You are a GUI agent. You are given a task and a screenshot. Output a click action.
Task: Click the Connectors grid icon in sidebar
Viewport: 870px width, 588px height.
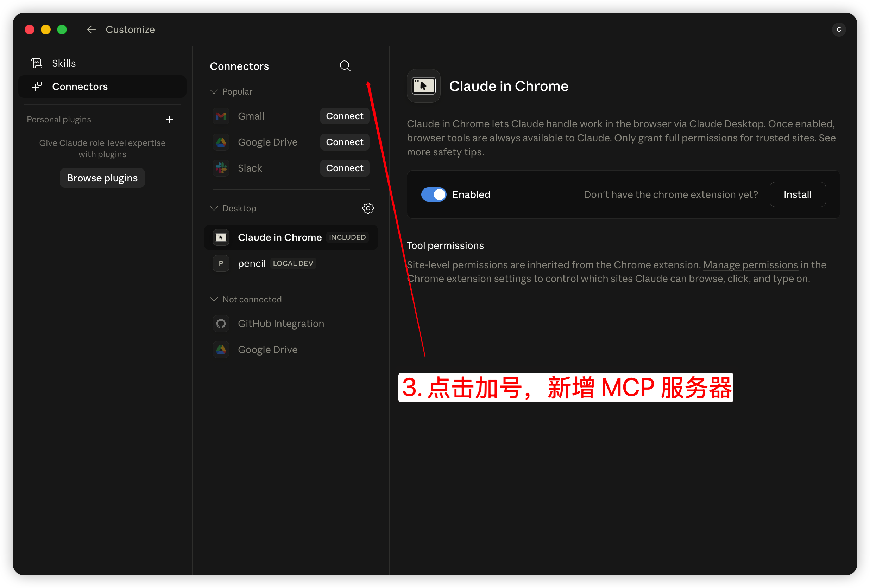click(37, 87)
